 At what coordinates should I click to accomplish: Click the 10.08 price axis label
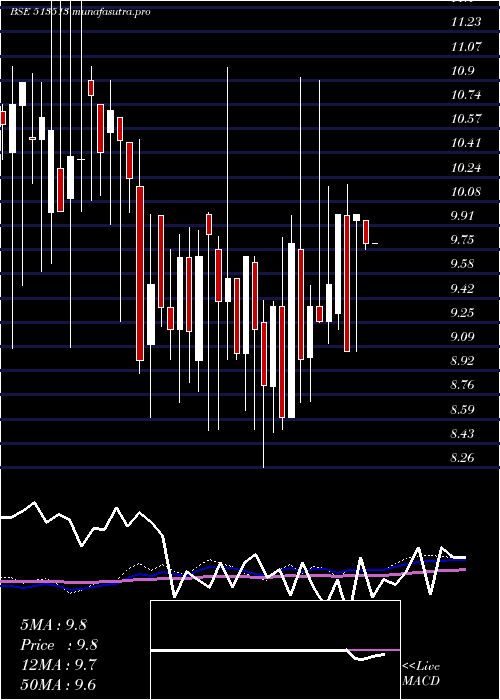466,192
